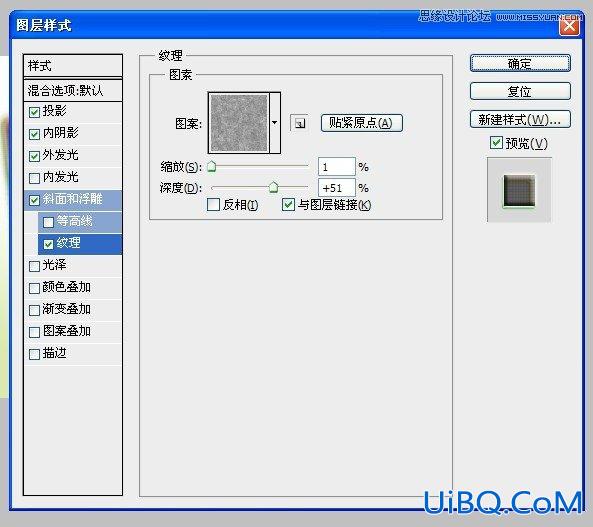Click the 深度 slider handle
Screen dimensions: 593x527
pos(273,187)
